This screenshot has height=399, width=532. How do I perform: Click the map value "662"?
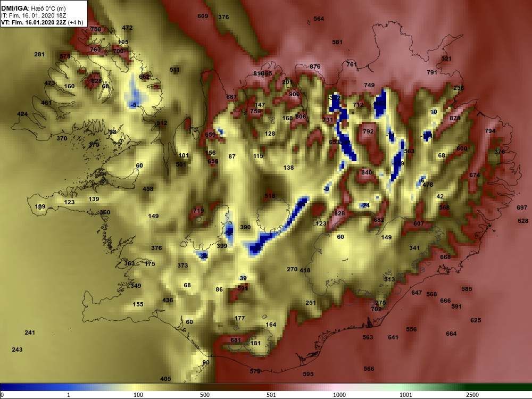[144, 76]
